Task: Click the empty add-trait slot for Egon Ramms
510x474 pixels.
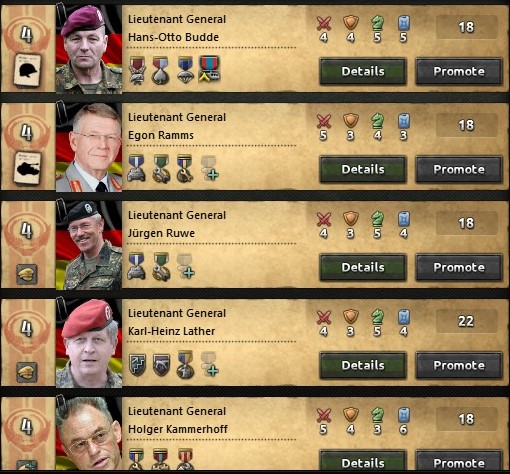Action: tap(210, 168)
